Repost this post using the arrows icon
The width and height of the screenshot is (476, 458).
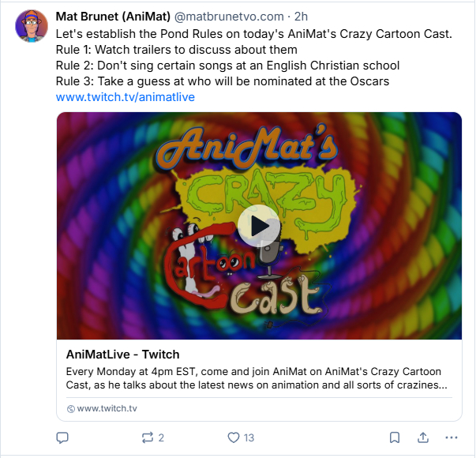(148, 437)
